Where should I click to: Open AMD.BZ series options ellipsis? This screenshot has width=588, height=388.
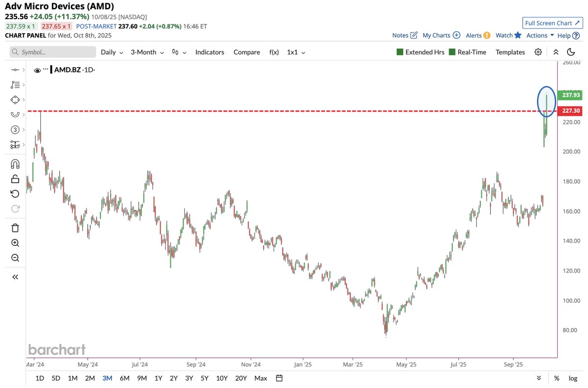coord(46,69)
